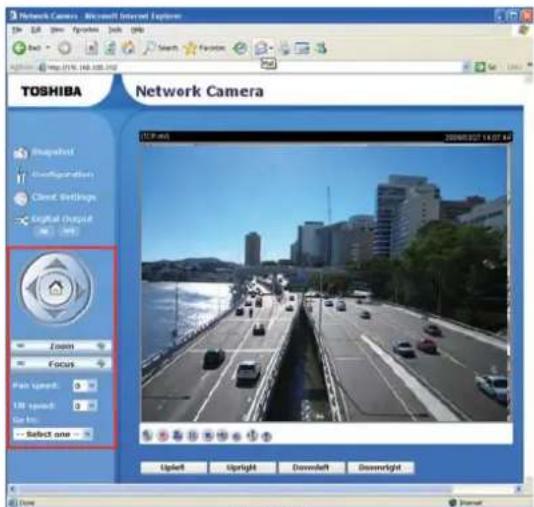Click the green Go button
Image resolution: width=534 pixels, height=507 pixels.
(486, 67)
